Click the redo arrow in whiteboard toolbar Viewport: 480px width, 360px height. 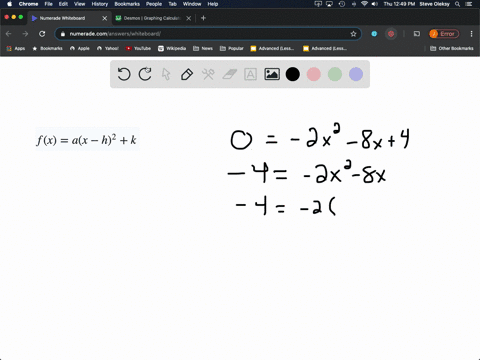145,74
